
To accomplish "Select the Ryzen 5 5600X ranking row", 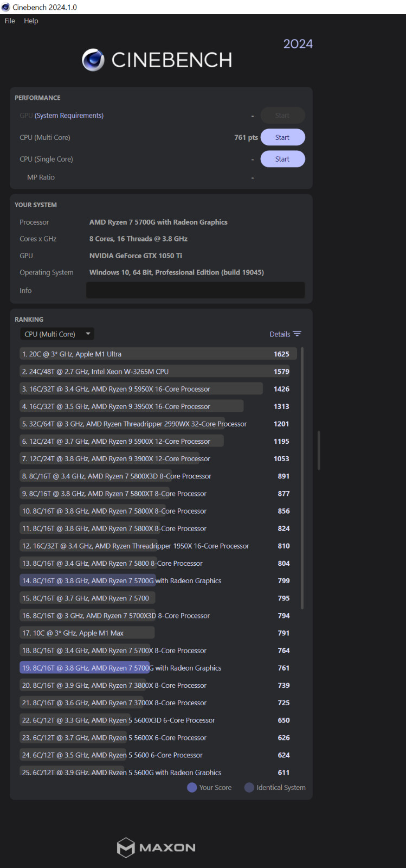I will click(158, 738).
